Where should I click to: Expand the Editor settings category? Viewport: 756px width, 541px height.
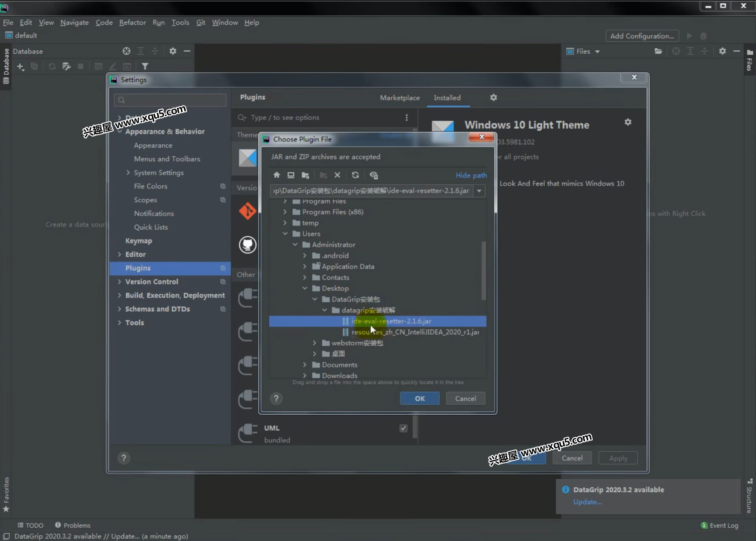(119, 254)
